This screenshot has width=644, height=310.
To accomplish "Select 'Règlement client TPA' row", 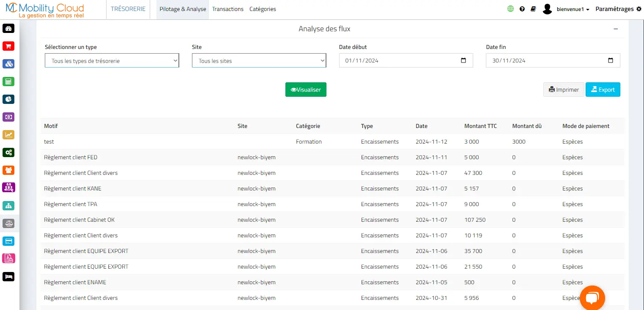I will [332, 204].
